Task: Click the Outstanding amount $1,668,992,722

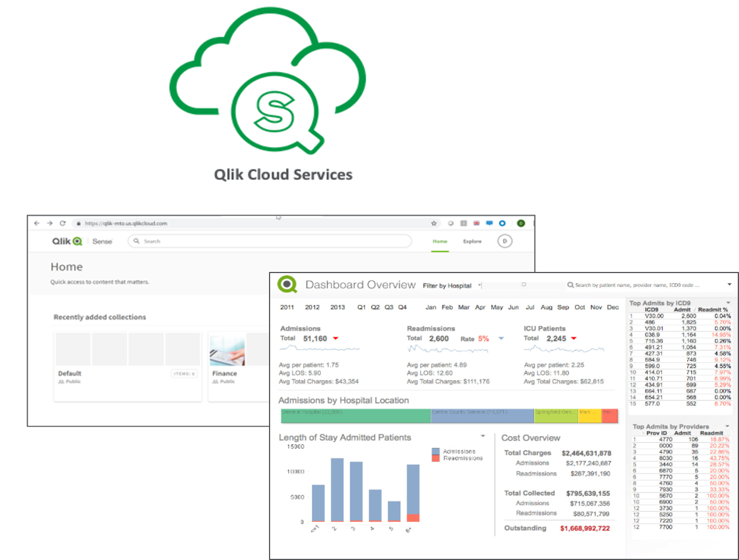Action: (585, 528)
